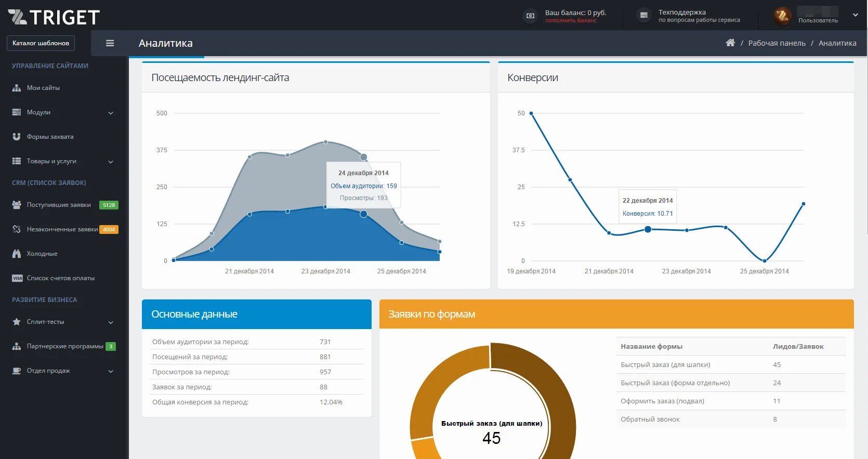868x459 pixels.
Task: Open Рабочая панель breadcrumb link
Action: 777,43
